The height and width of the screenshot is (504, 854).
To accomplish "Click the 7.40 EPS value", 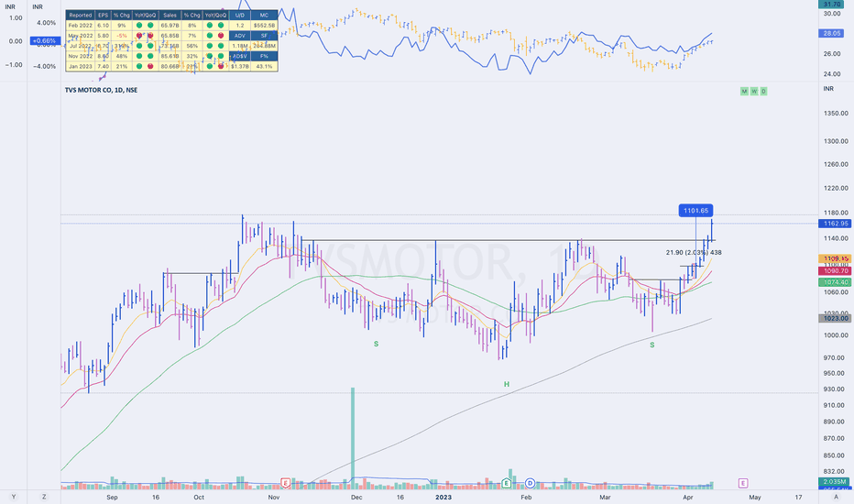I will point(103,67).
